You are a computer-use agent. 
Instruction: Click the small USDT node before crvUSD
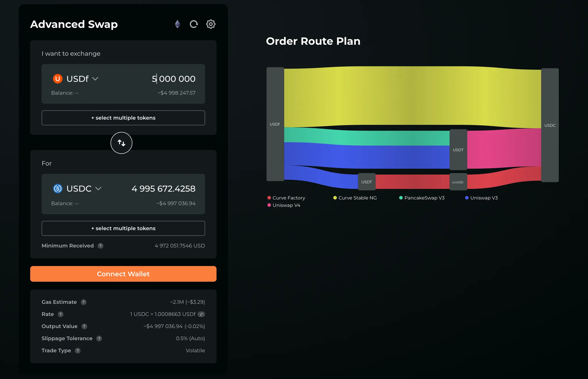click(367, 182)
